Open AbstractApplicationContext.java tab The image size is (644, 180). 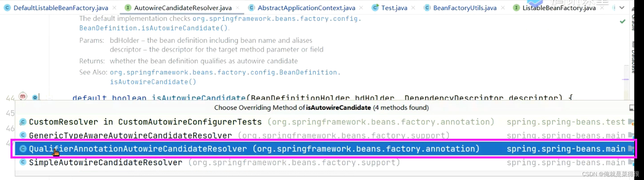click(306, 8)
